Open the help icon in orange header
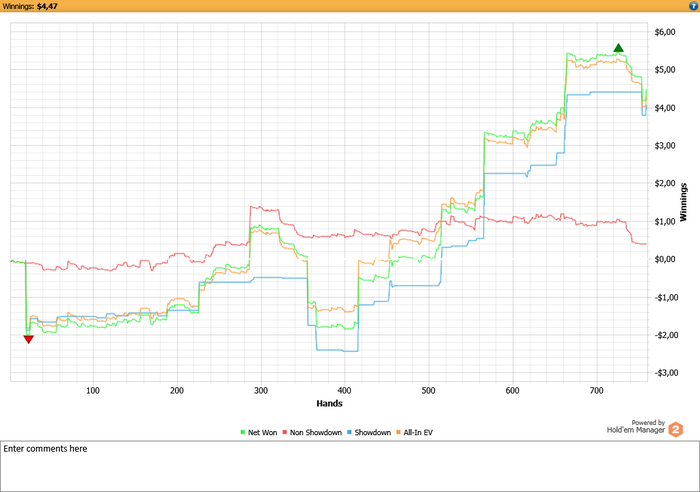The height and width of the screenshot is (492, 700). click(x=693, y=6)
